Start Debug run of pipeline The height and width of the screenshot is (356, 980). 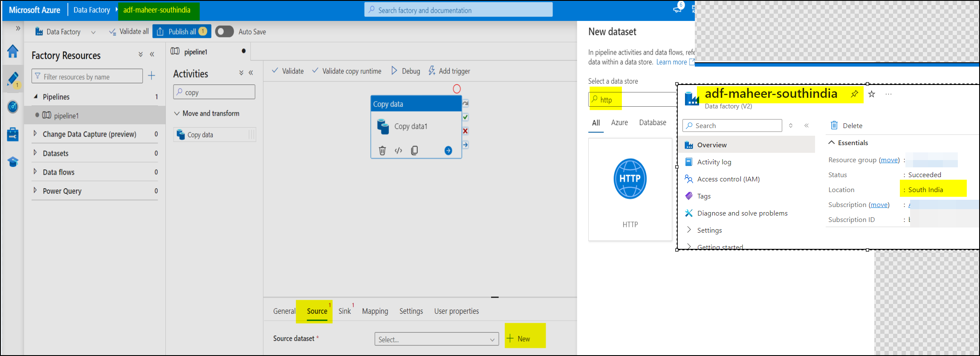(x=405, y=71)
